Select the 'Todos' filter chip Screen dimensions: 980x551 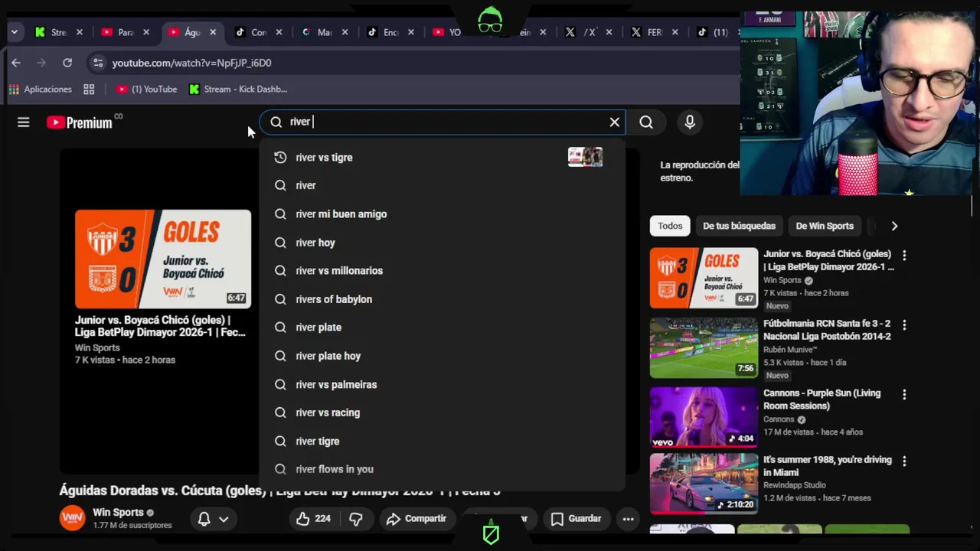(x=670, y=226)
